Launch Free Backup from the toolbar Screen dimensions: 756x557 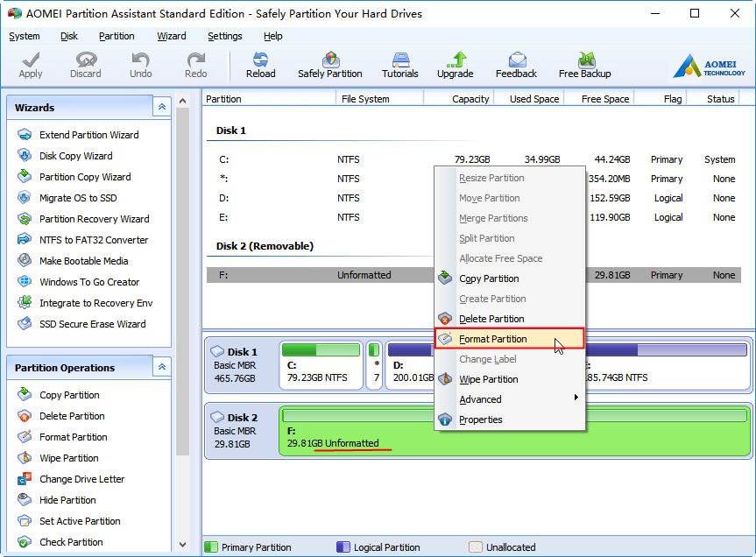[x=584, y=65]
